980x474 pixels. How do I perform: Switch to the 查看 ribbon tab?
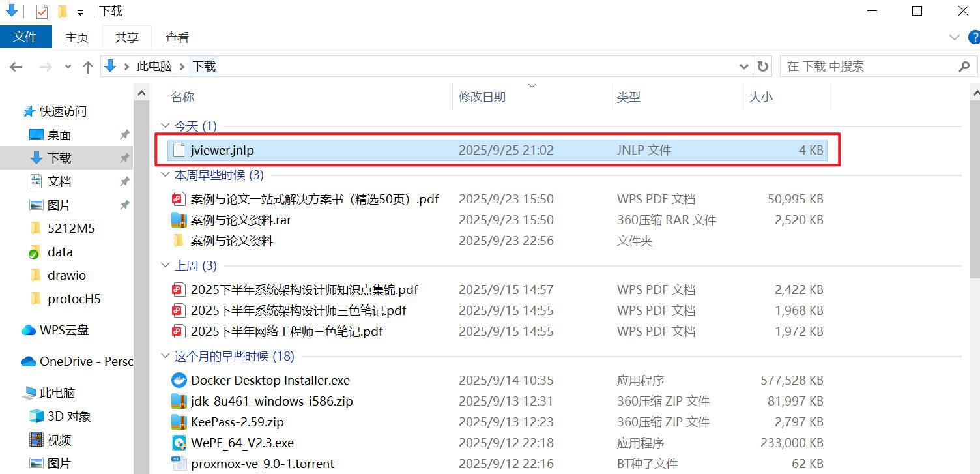pyautogui.click(x=177, y=37)
